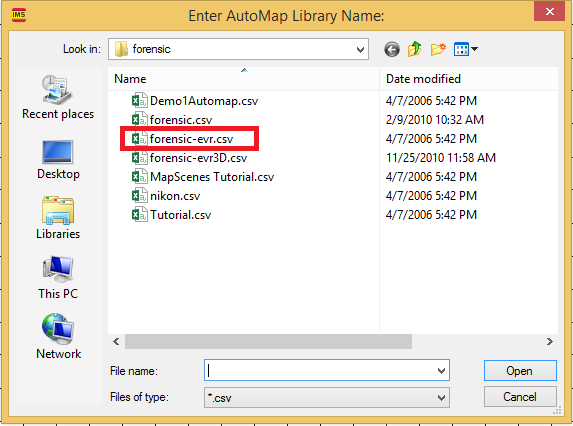The image size is (573, 426).
Task: Click the Open button
Action: coord(520,371)
